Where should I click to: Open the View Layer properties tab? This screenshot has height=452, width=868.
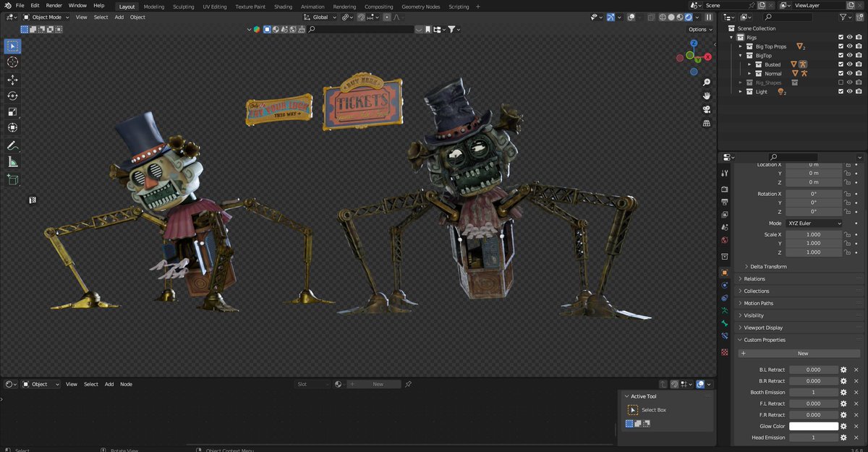[725, 215]
